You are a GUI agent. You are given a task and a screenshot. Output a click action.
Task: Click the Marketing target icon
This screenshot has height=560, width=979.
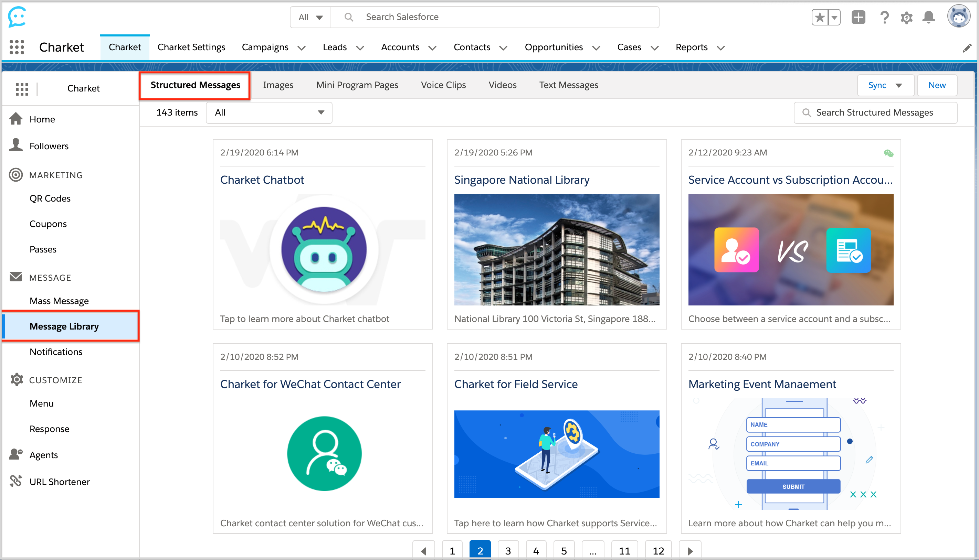tap(16, 175)
